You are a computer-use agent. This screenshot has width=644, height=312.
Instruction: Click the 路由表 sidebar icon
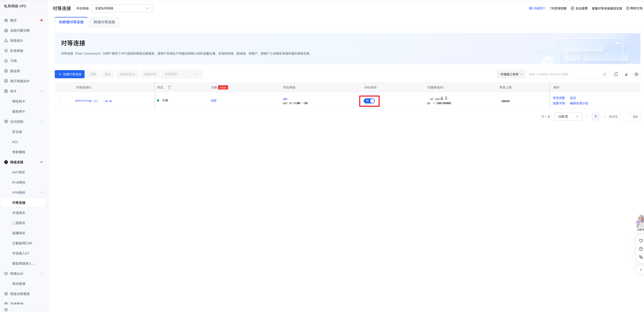pos(6,71)
